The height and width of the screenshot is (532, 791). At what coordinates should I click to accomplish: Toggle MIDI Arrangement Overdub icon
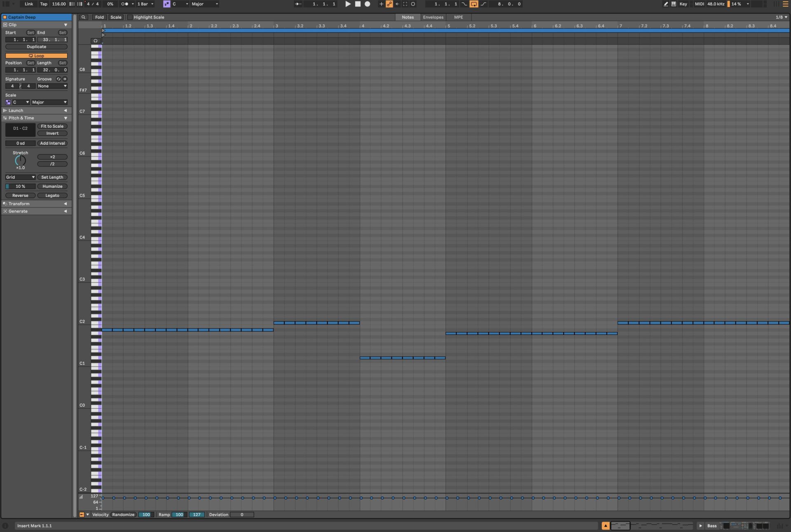381,4
